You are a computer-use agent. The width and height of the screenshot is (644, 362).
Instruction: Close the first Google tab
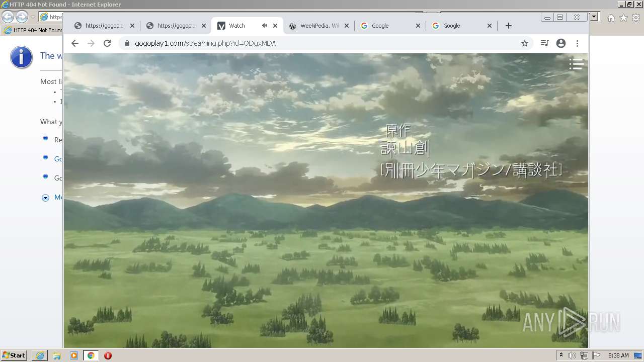(418, 26)
